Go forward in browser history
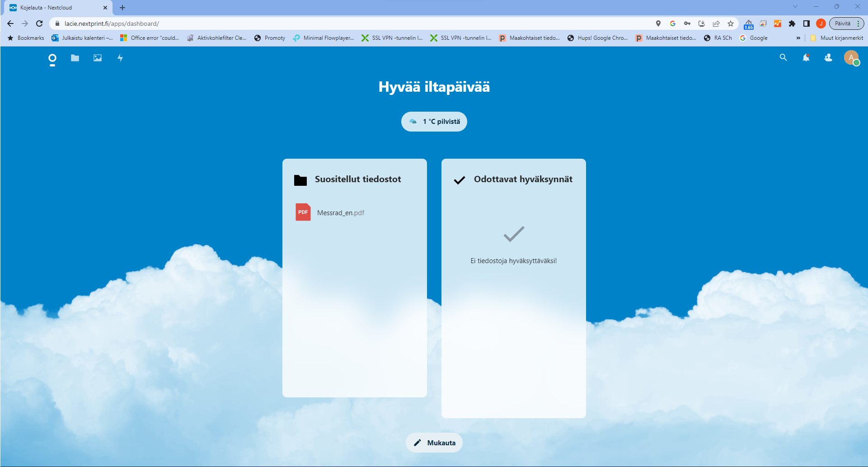Viewport: 868px width, 467px height. 25,24
